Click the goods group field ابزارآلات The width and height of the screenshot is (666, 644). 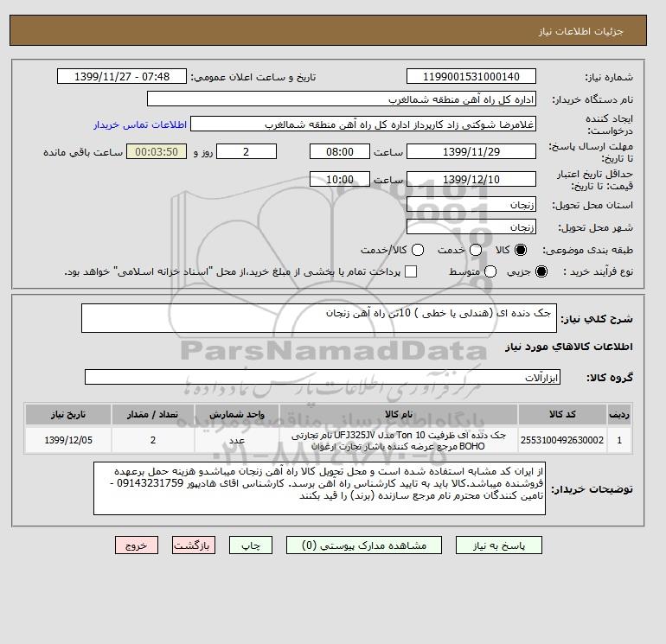tap(323, 378)
